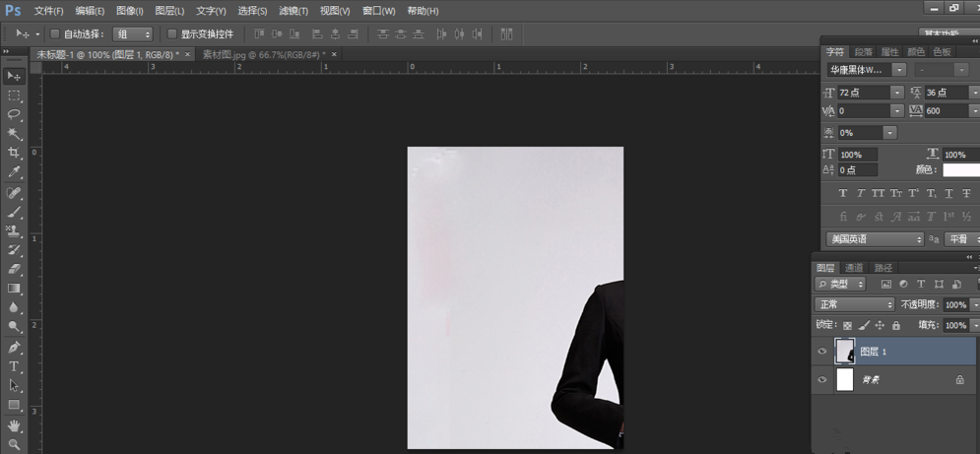Select the Lasso tool
Viewport: 980px width, 454px height.
[14, 114]
